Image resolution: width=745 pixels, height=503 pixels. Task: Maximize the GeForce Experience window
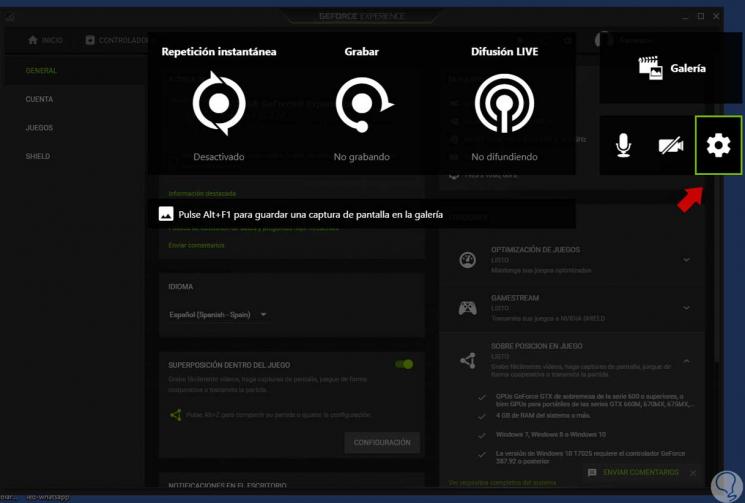click(x=701, y=16)
